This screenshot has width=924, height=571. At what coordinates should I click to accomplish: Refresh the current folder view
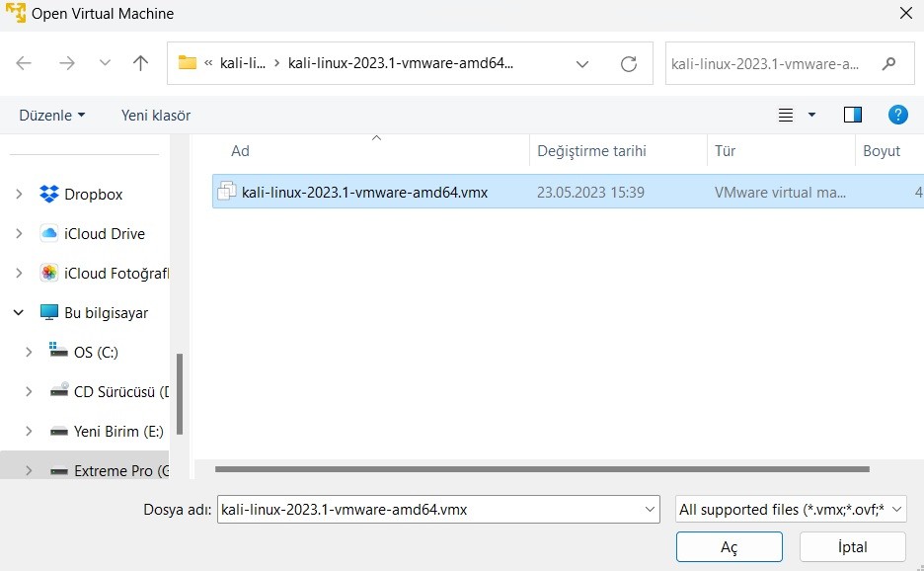coord(629,62)
